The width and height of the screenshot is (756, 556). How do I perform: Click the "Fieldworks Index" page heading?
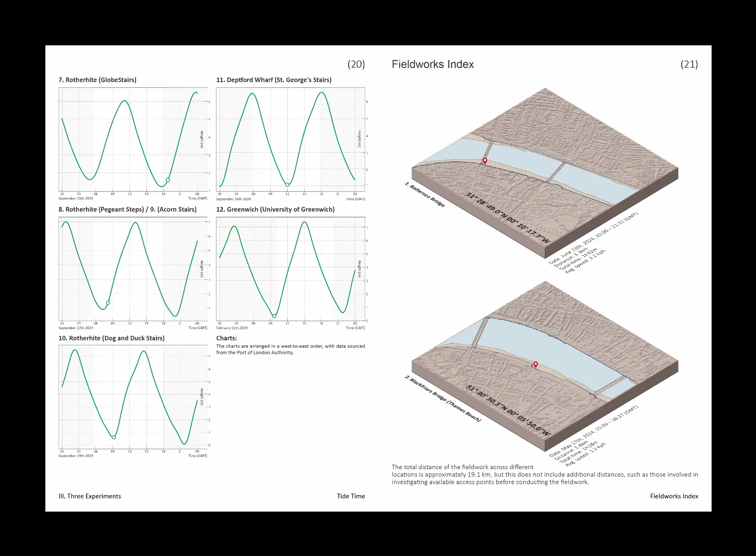[433, 64]
